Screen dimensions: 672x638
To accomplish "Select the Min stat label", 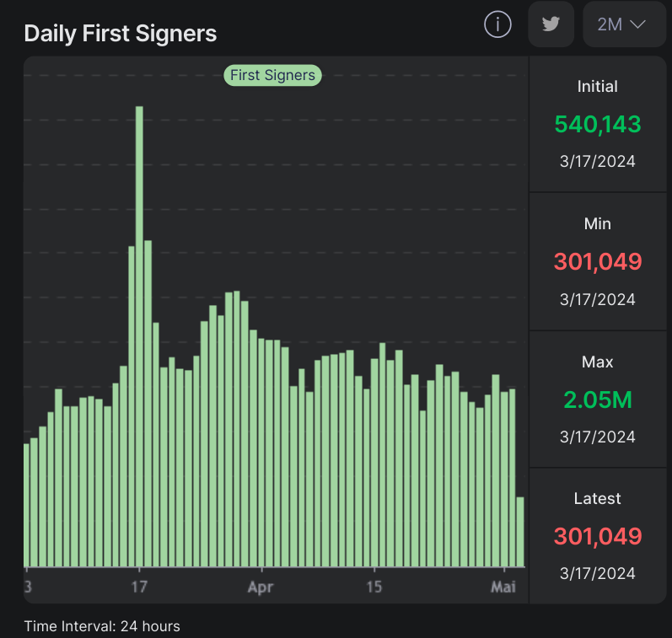I will click(597, 224).
